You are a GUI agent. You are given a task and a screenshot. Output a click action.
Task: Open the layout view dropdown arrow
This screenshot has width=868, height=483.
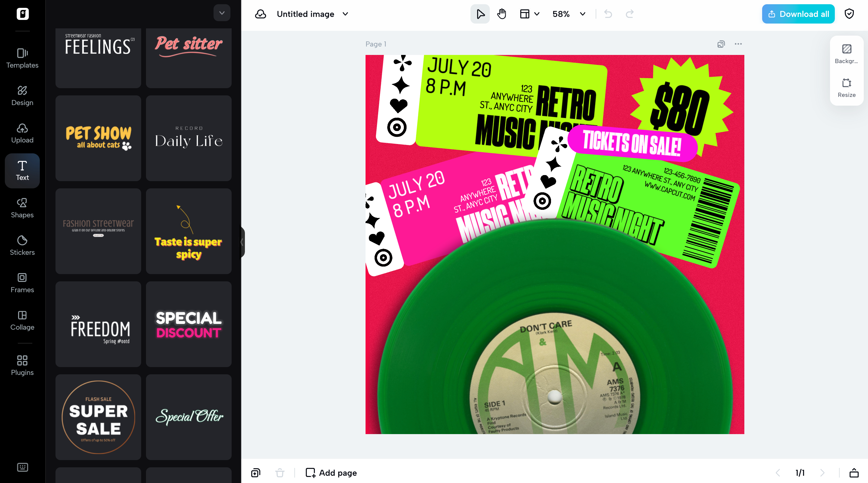(x=537, y=14)
